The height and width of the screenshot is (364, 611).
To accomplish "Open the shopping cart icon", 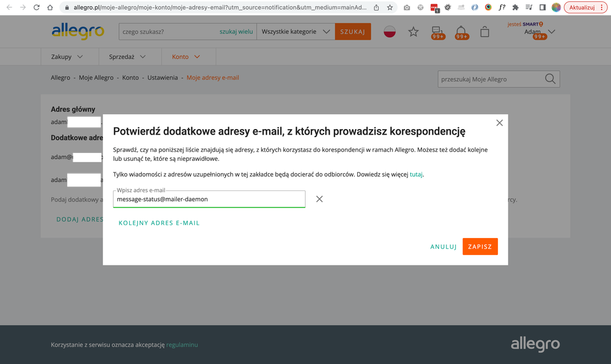I will (x=484, y=32).
